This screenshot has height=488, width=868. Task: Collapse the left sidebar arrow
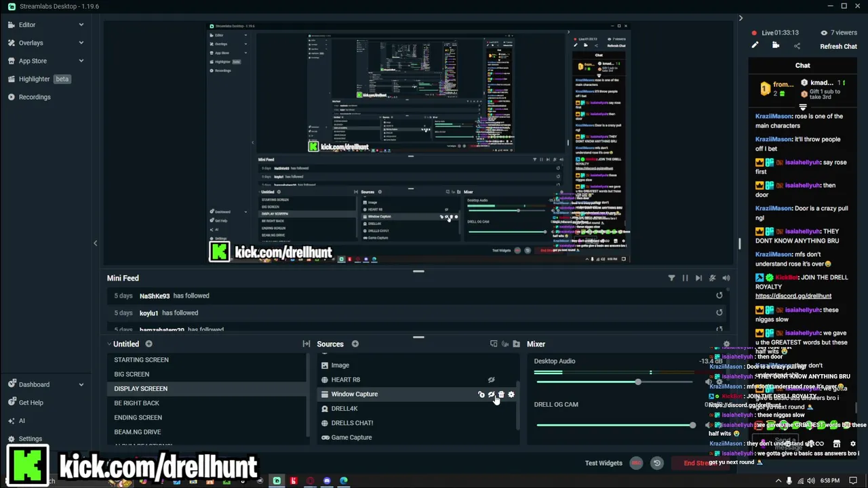95,243
